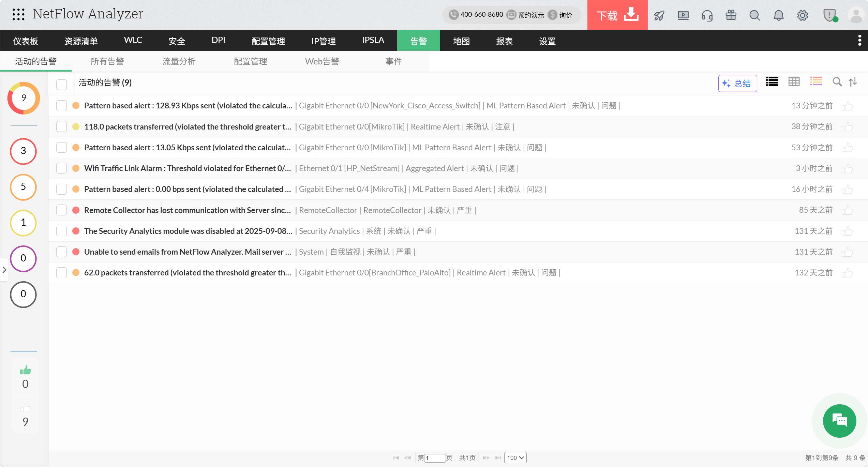The width and height of the screenshot is (868, 467).
Task: Click the 预约演示 link
Action: pyautogui.click(x=525, y=15)
